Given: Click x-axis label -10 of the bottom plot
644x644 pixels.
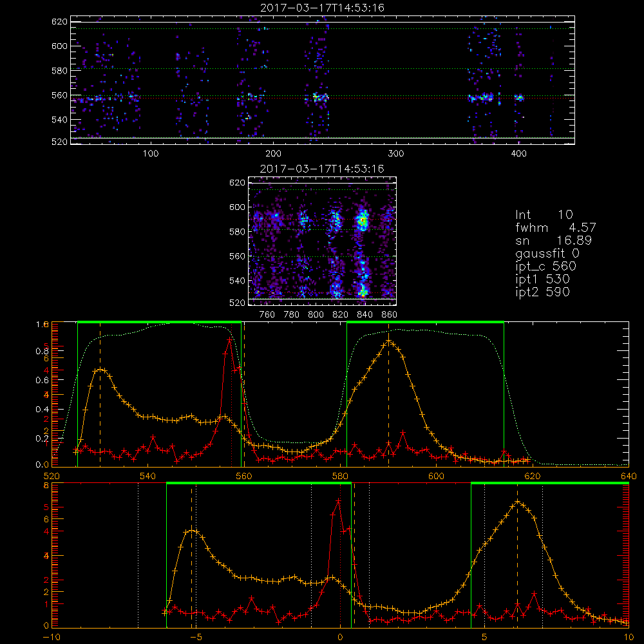Looking at the screenshot, I should (x=52, y=638).
